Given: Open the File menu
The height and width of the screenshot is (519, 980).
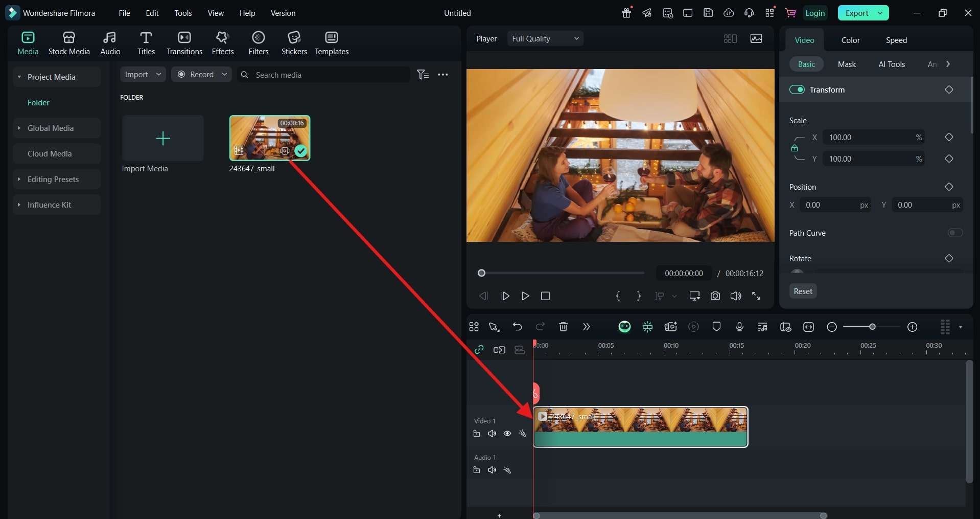Looking at the screenshot, I should [x=124, y=13].
